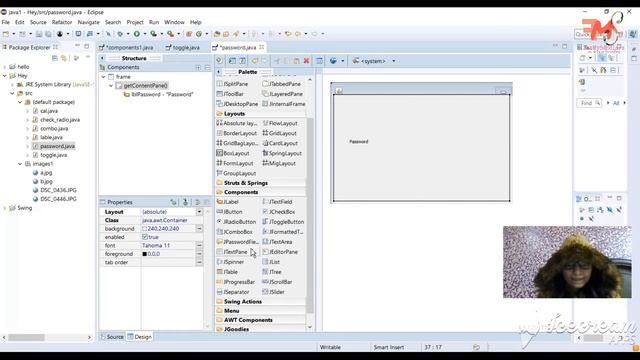The width and height of the screenshot is (640, 360).
Task: Collapse the getContentPane() tree node
Action: 111,86
